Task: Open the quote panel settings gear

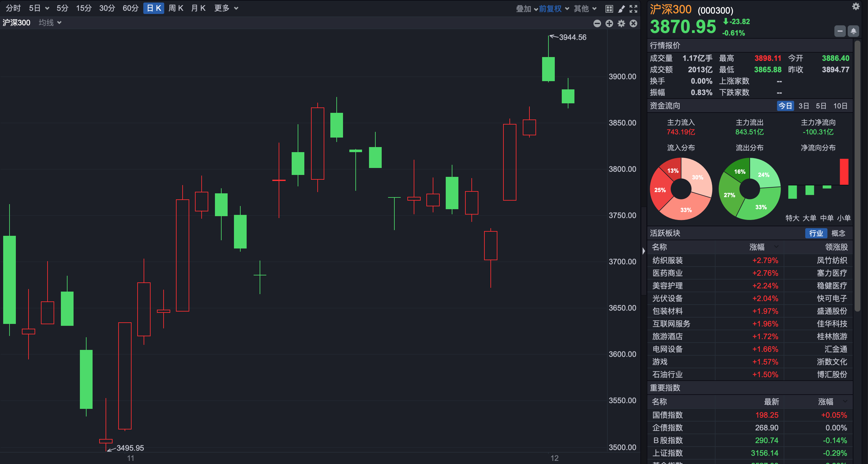Action: pos(856,6)
